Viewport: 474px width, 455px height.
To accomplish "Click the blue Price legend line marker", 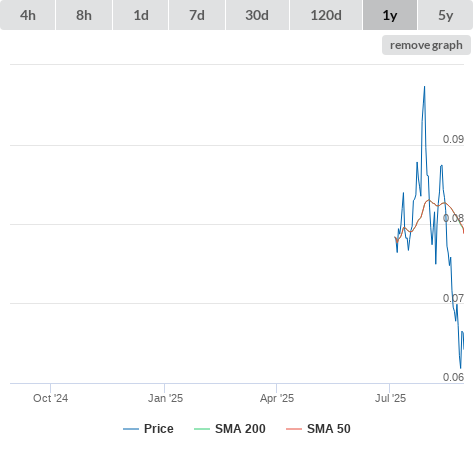I will (131, 429).
